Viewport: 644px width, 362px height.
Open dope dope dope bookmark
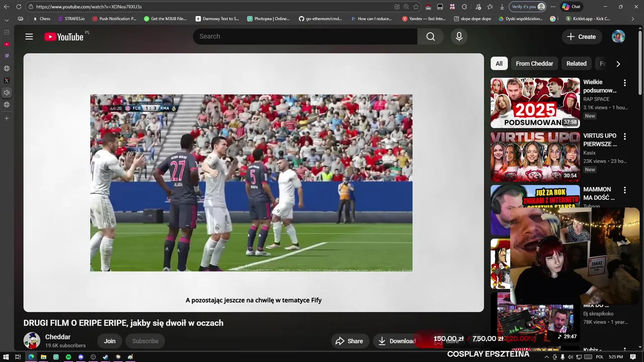pos(472,19)
